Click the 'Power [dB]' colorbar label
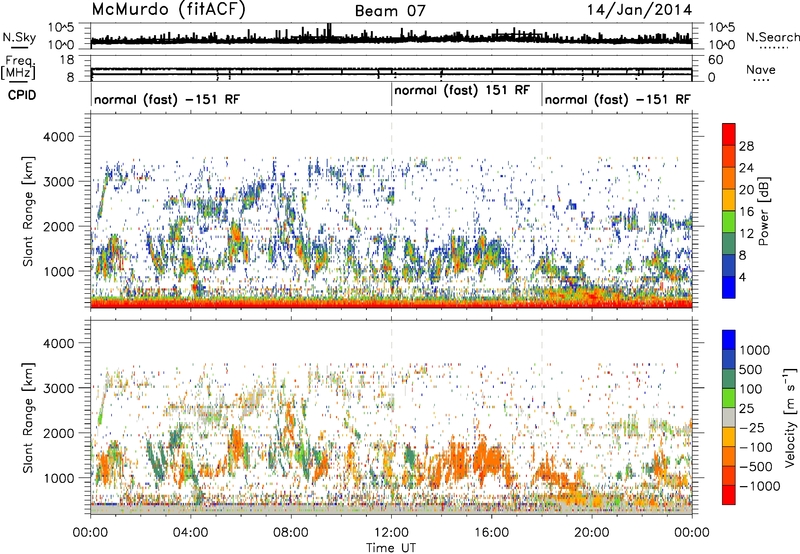The height and width of the screenshot is (554, 800). click(x=763, y=211)
